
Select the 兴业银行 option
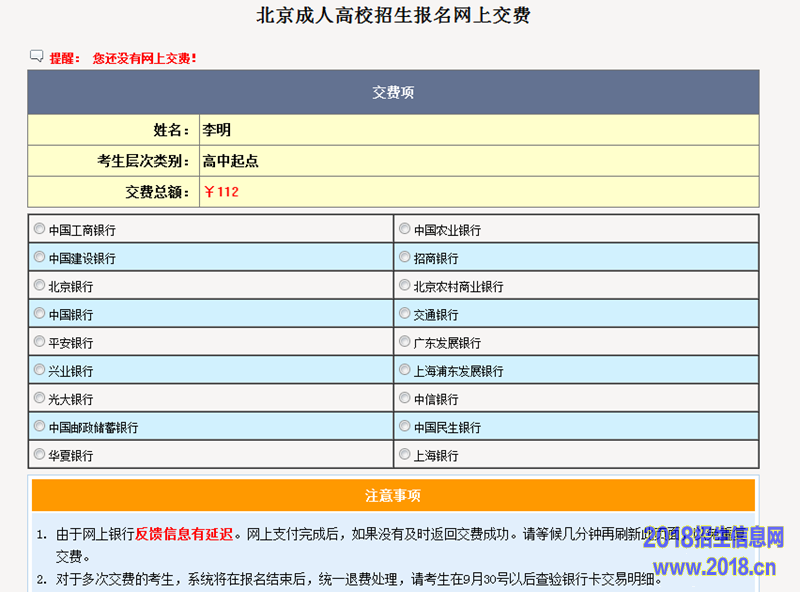40,369
